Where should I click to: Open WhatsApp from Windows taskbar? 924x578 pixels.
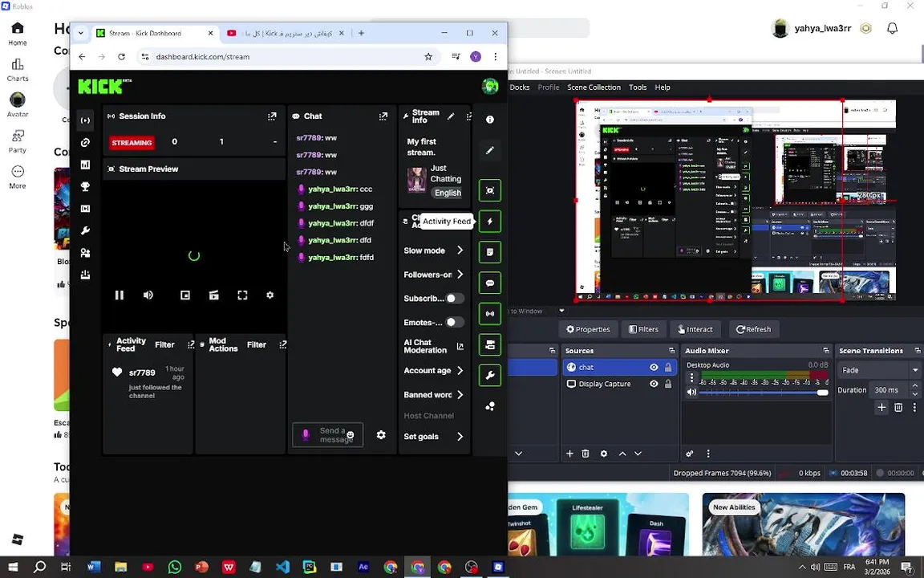point(175,567)
